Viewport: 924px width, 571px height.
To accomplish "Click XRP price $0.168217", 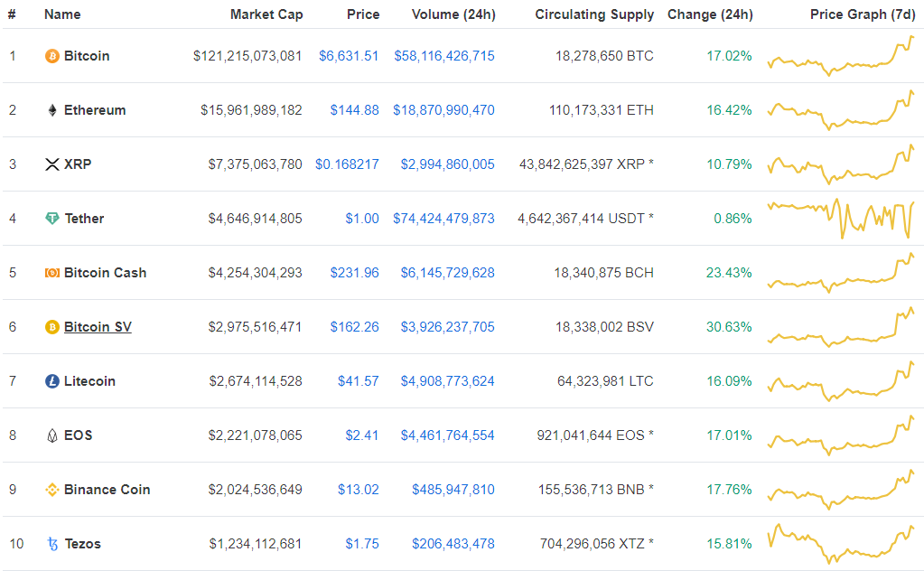I will [347, 164].
